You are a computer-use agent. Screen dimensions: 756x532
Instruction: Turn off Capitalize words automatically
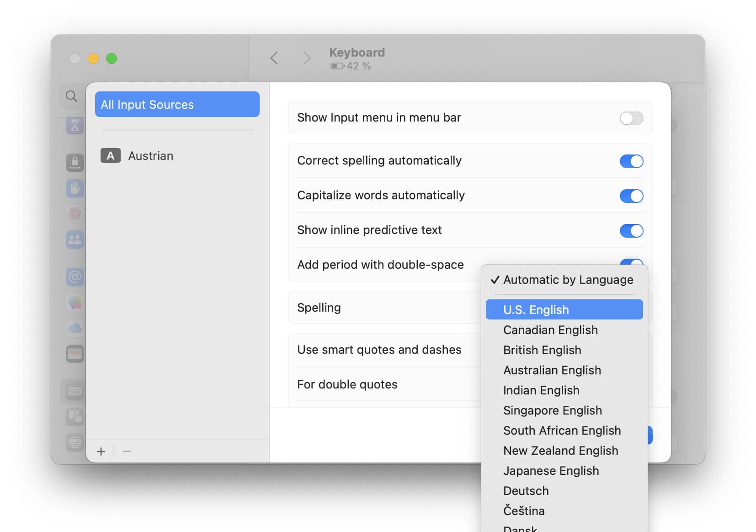point(631,196)
